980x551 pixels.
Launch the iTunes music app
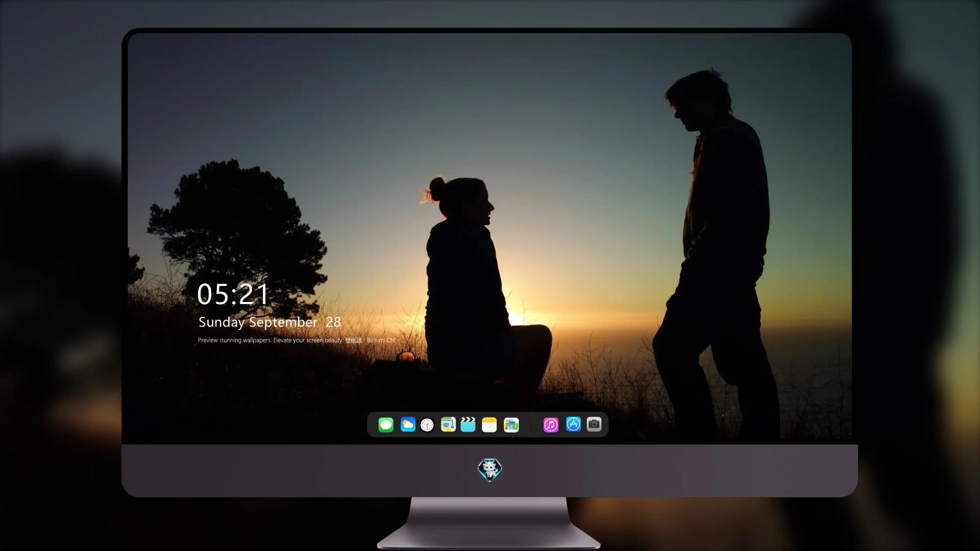pos(551,425)
